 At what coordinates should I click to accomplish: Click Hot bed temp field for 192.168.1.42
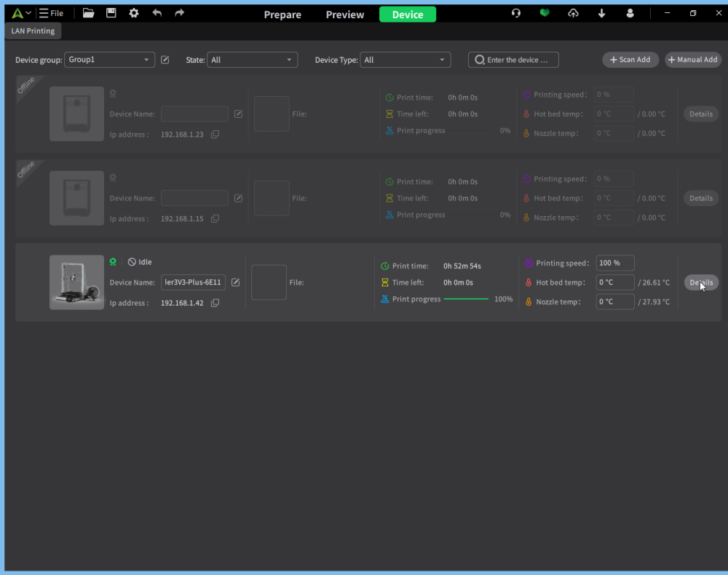[x=614, y=282]
